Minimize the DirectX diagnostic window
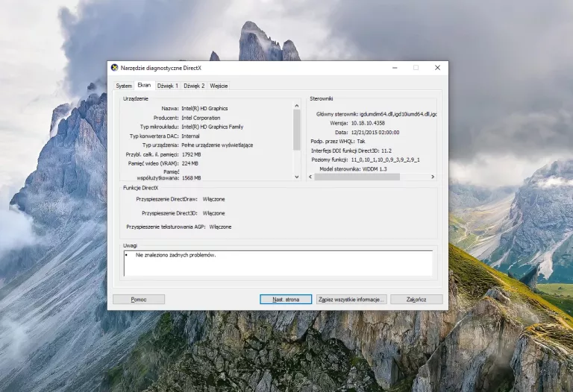This screenshot has height=392, width=573. click(395, 68)
